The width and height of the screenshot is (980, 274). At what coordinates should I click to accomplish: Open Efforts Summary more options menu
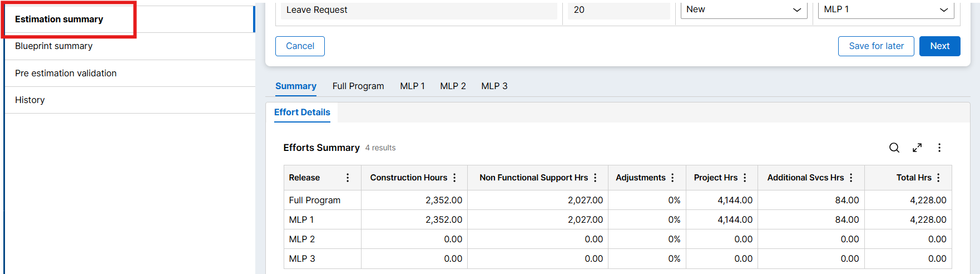pos(939,148)
